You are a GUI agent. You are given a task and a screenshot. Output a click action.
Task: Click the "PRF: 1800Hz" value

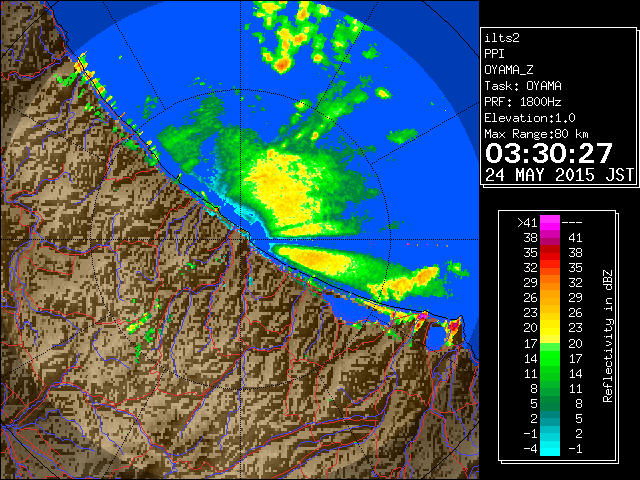523,102
